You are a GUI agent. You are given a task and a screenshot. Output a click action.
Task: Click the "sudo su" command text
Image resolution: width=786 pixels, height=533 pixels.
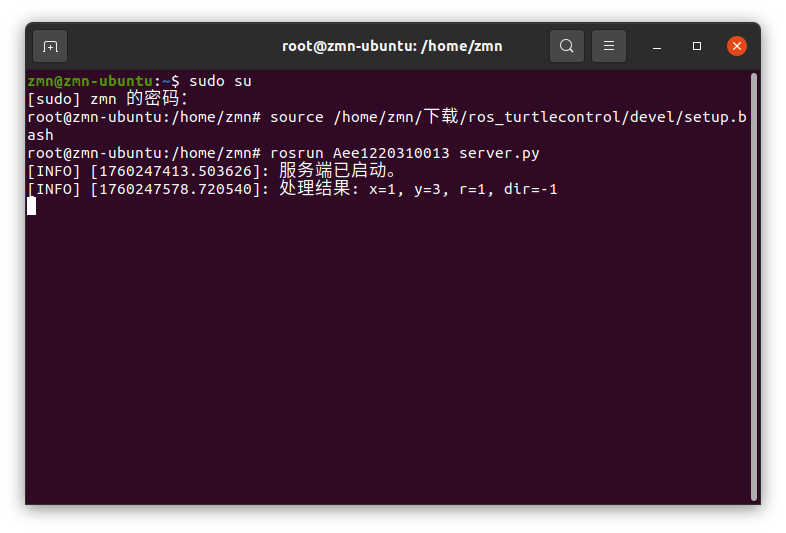coord(220,81)
